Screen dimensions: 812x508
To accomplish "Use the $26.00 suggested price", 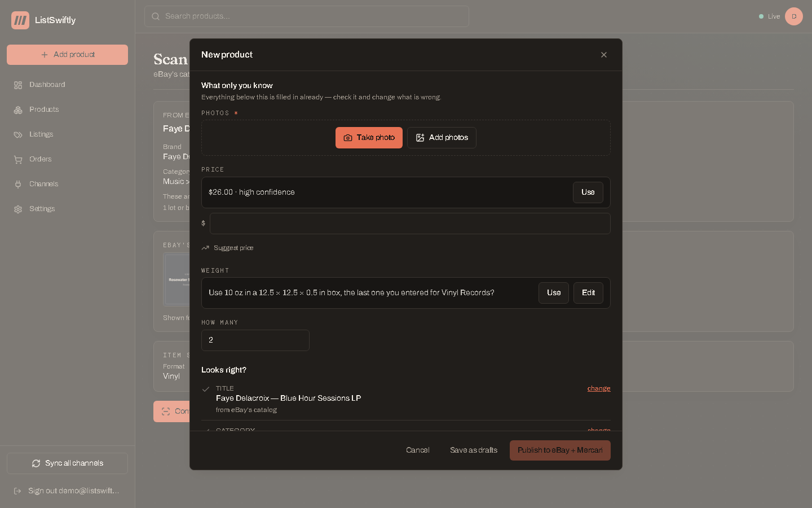I will (x=588, y=192).
